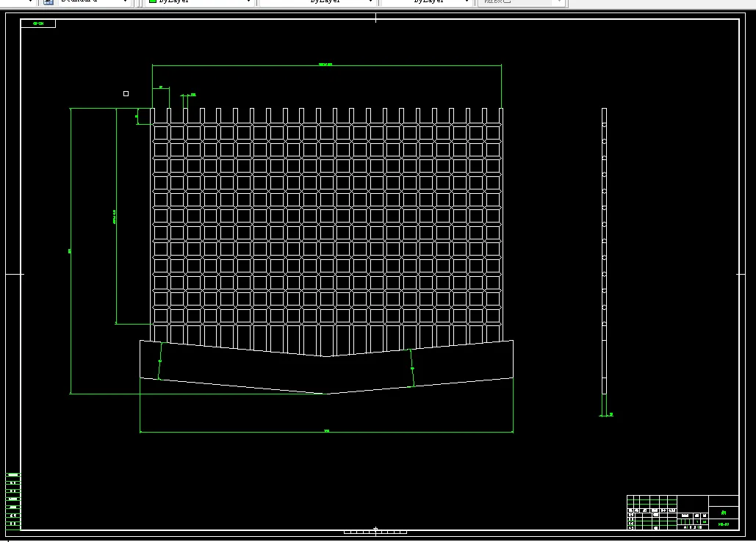Open the ByLayer linetype dropdown in the middle

point(317,2)
